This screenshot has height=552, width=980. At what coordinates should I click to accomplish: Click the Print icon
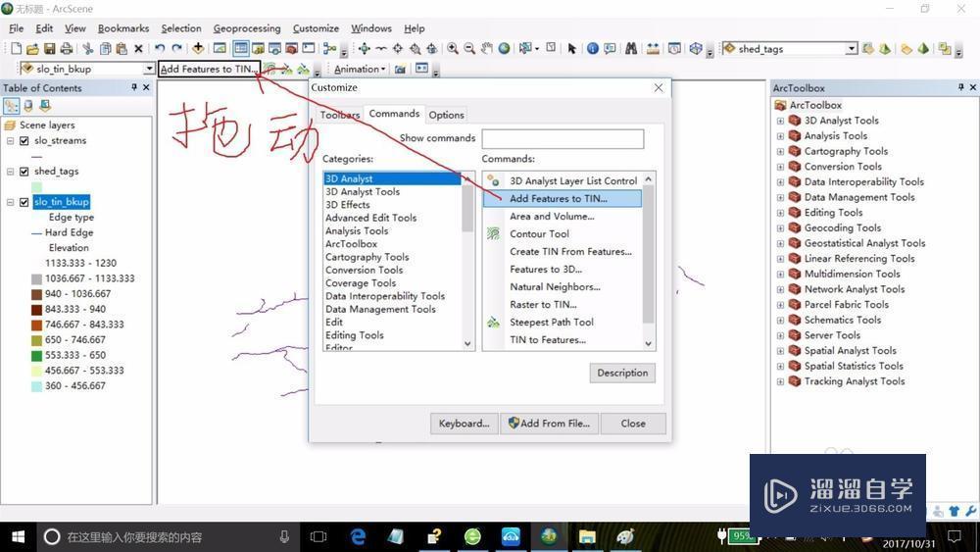pyautogui.click(x=66, y=48)
